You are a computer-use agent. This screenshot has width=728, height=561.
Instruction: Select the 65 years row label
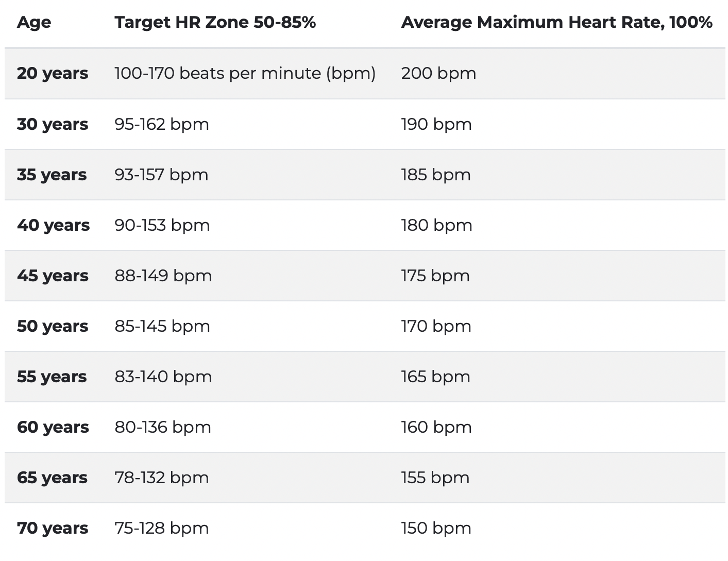[52, 478]
